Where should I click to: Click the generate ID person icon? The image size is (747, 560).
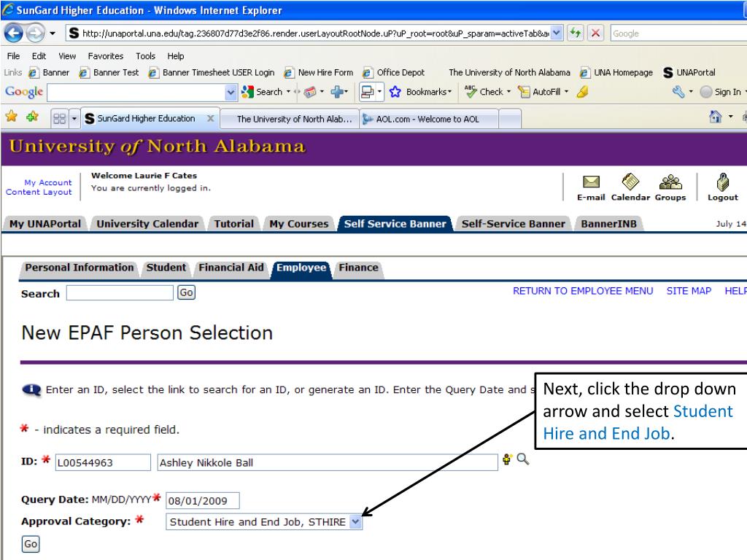coord(507,459)
